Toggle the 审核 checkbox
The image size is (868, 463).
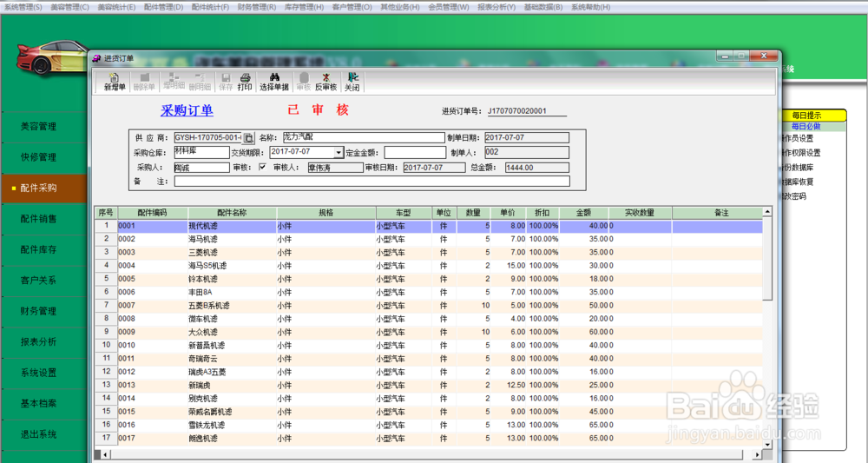pyautogui.click(x=262, y=167)
